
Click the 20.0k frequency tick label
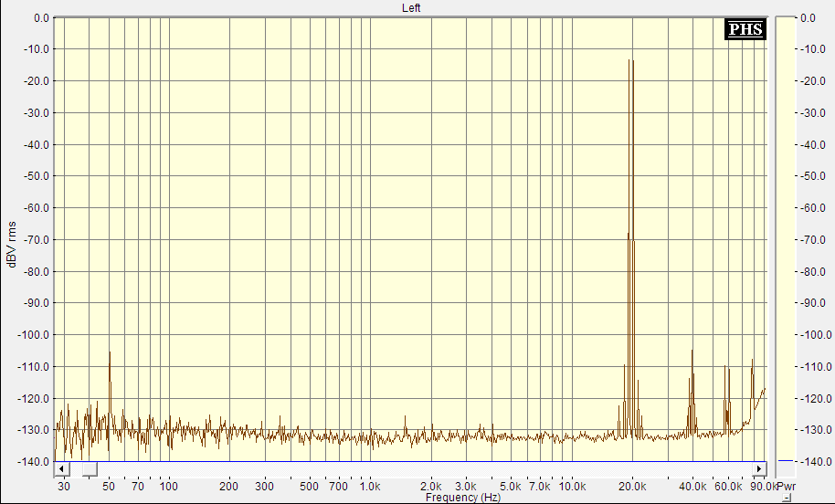point(632,486)
